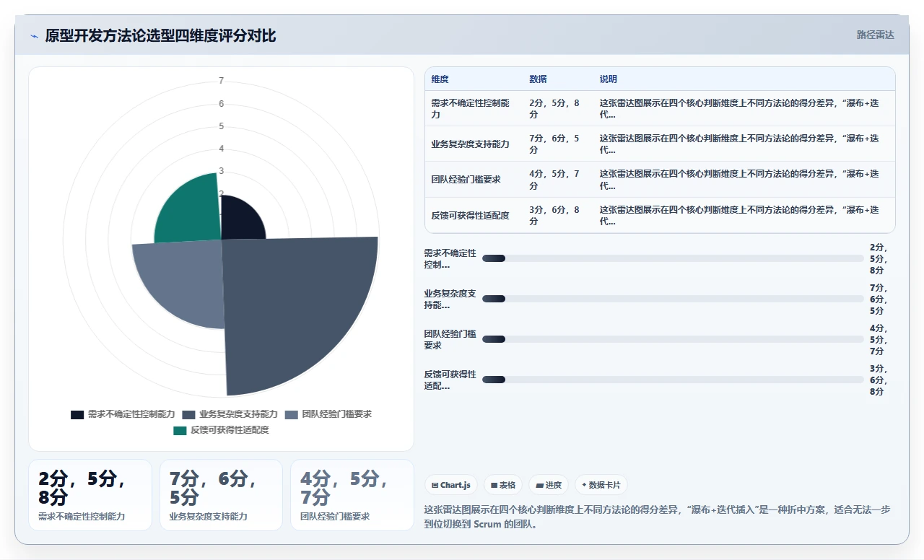Click the icon in the 表格 chip
This screenshot has width=924, height=560.
(494, 485)
